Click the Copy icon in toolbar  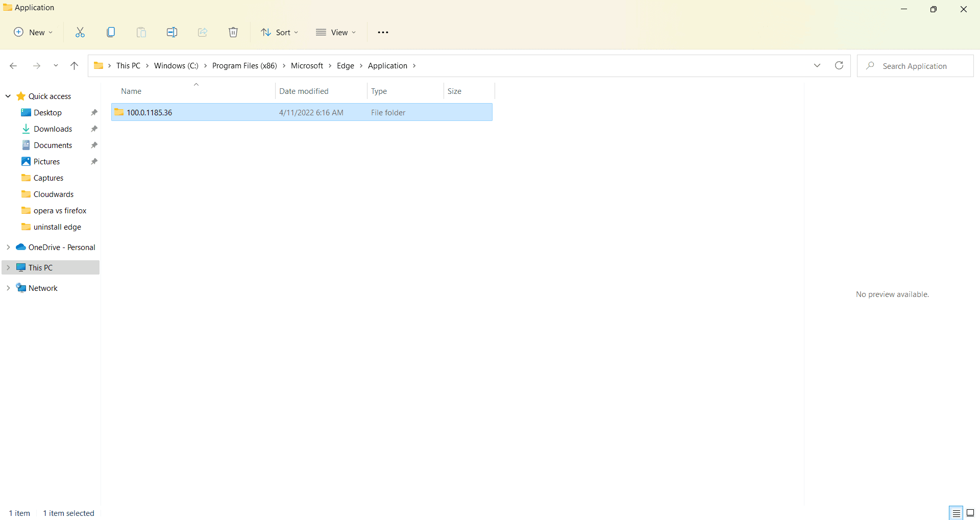pos(111,32)
